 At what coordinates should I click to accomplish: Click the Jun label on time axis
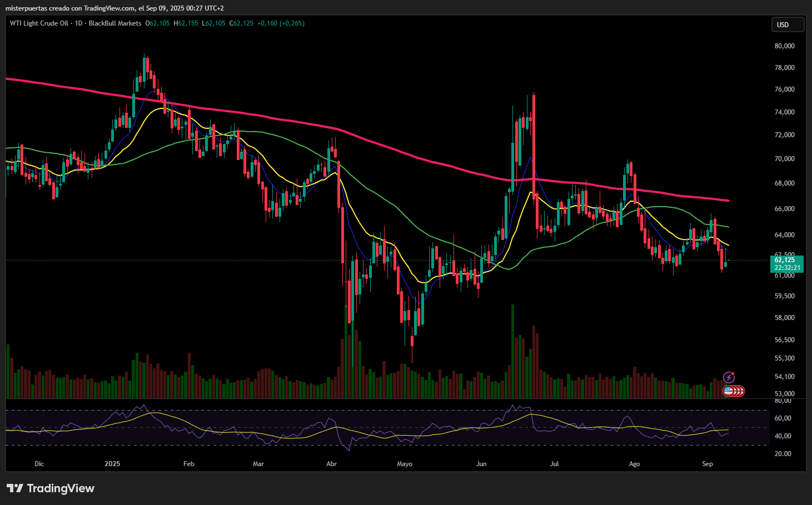tap(481, 464)
